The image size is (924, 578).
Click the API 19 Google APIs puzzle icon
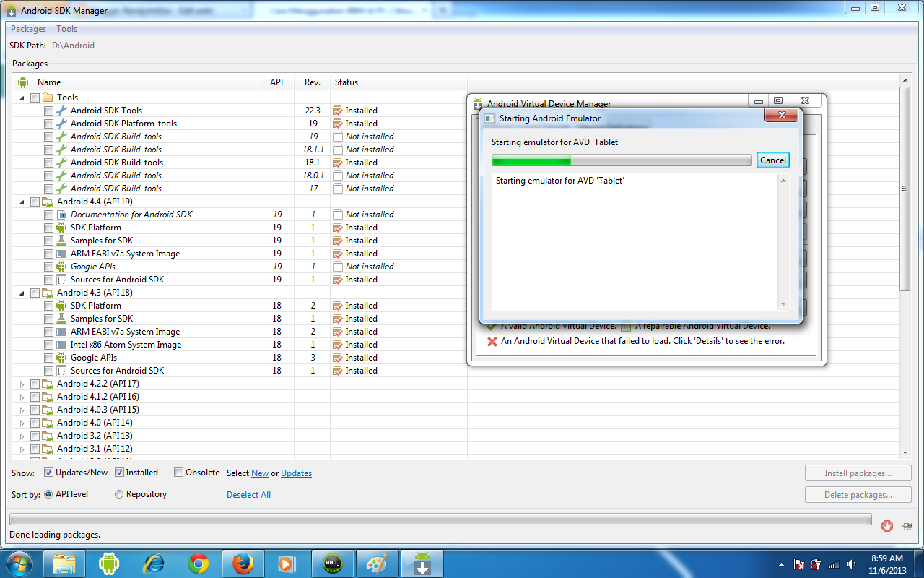(x=61, y=267)
